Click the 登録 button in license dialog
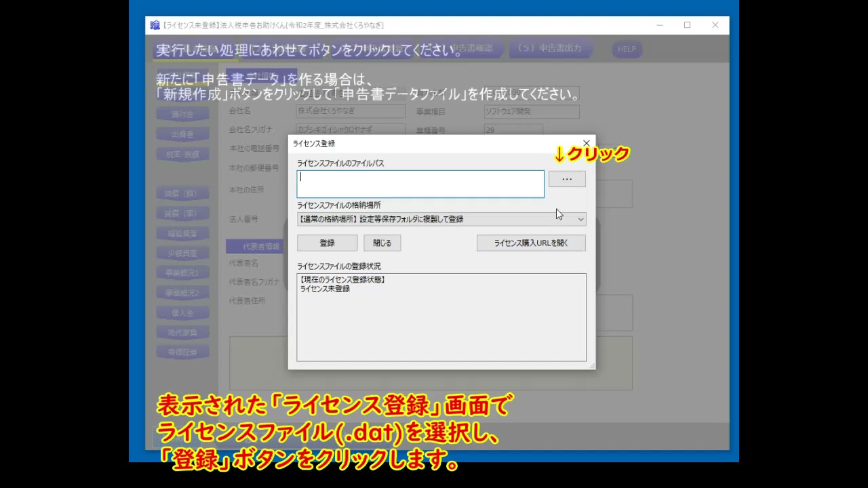 pos(327,243)
